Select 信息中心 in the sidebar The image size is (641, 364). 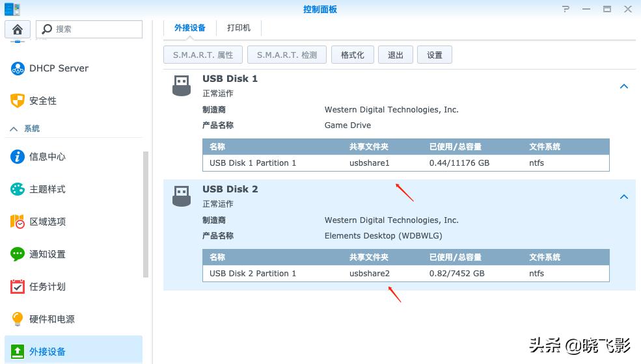pyautogui.click(x=74, y=157)
